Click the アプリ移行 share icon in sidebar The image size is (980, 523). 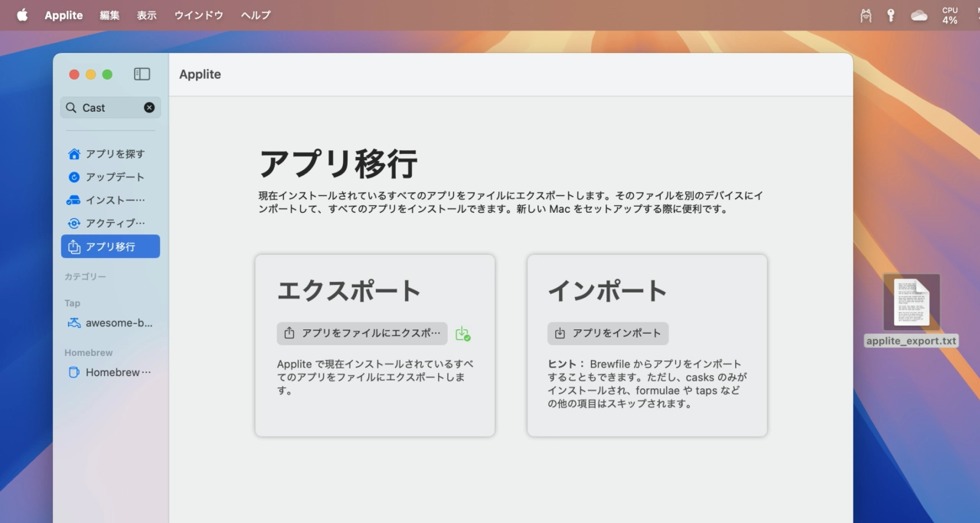pos(74,247)
